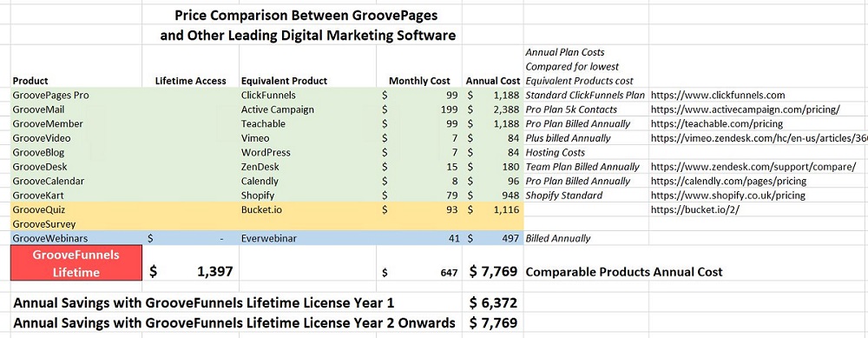
Task: Click the Everwebinar Billed Annually note
Action: 558,239
